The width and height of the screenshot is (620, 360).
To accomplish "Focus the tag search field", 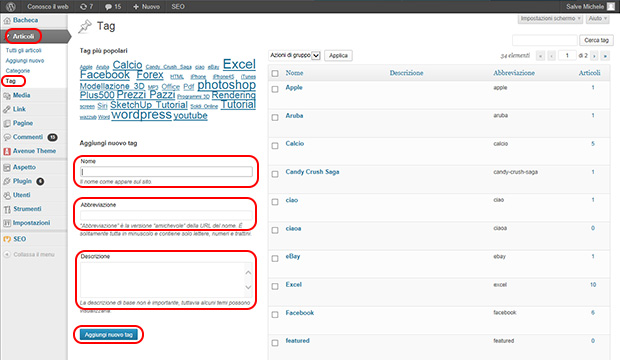I will point(545,40).
